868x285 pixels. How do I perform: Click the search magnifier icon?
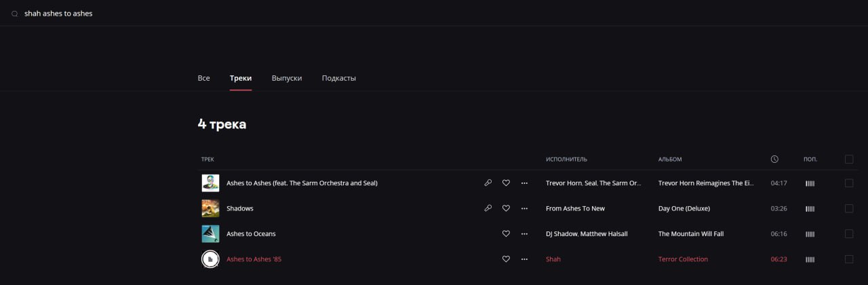click(x=14, y=14)
